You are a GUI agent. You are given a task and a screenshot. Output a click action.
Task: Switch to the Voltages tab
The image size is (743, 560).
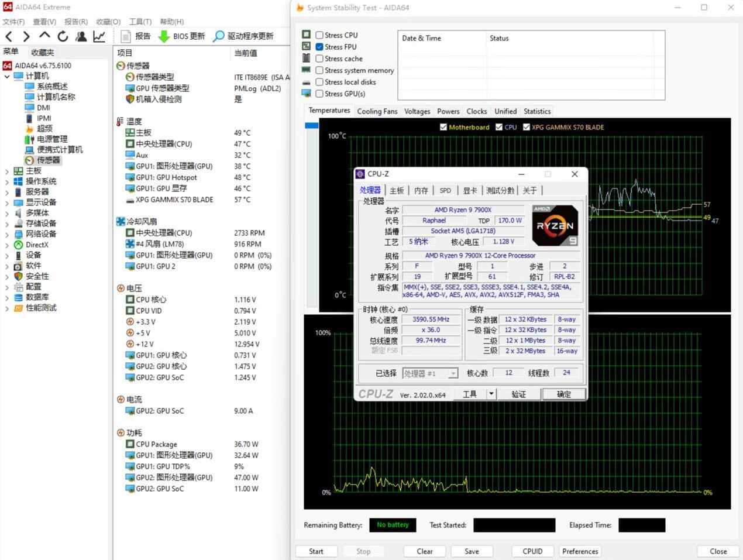tap(417, 111)
